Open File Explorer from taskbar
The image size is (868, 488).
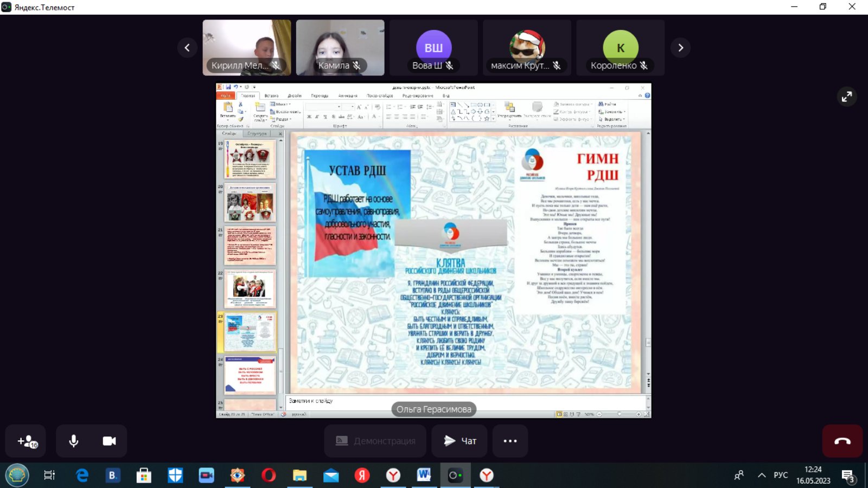click(x=299, y=476)
